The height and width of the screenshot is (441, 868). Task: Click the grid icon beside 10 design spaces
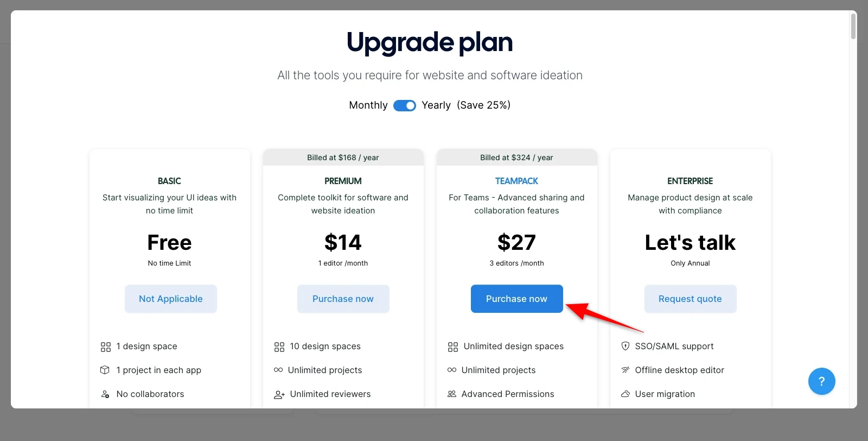point(279,347)
